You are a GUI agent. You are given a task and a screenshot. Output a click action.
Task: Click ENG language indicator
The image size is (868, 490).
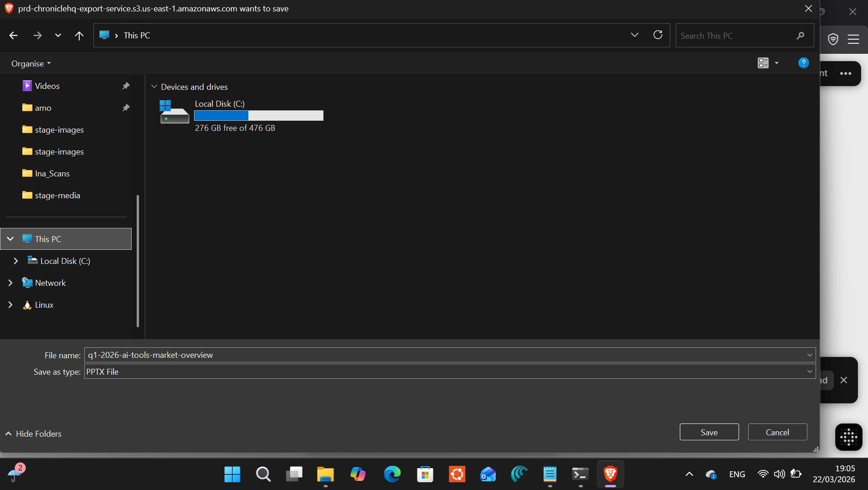coord(737,475)
